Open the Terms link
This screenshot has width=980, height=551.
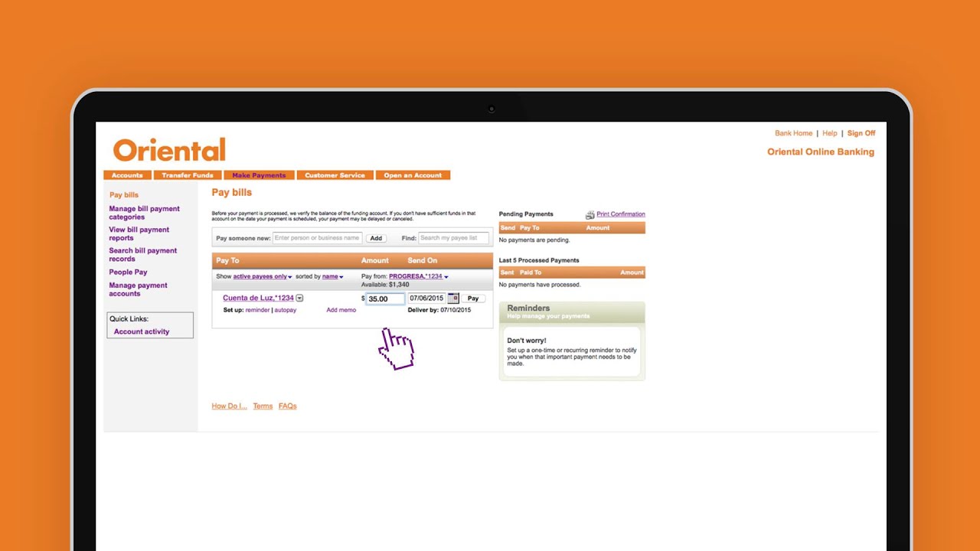263,406
